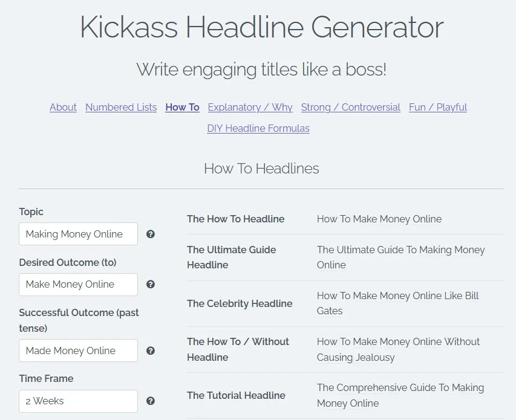The height and width of the screenshot is (420, 516).
Task: Open help icon beside Successful Outcome field
Action: click(151, 351)
